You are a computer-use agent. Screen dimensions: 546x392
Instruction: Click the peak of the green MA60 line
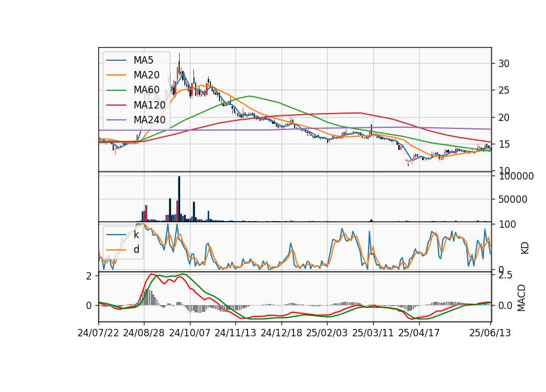point(250,96)
